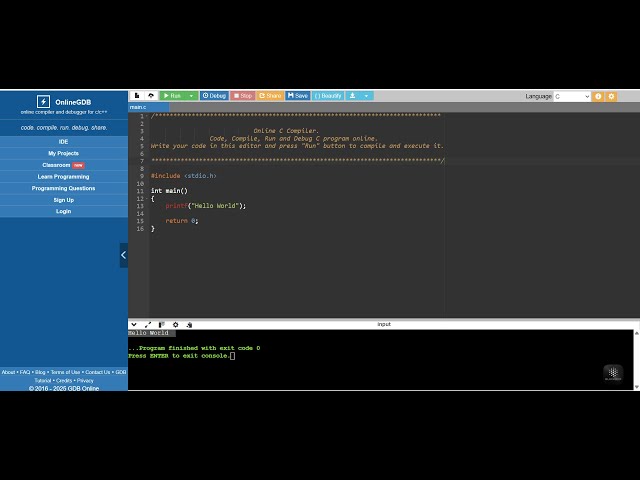The image size is (640, 480).
Task: Open the About footer link
Action: pyautogui.click(x=8, y=372)
